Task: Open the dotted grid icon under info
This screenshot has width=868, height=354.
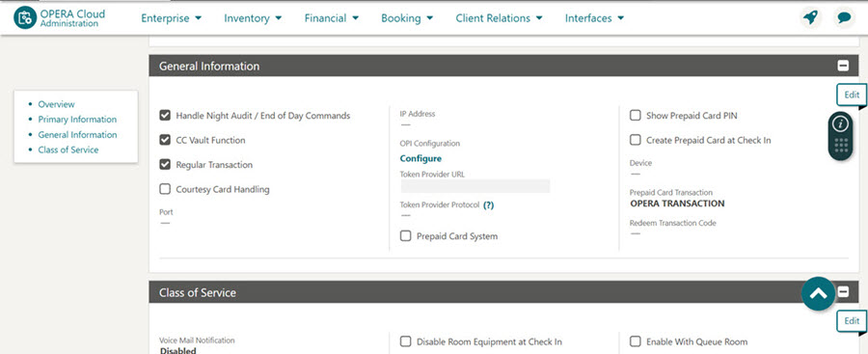Action: click(x=841, y=145)
